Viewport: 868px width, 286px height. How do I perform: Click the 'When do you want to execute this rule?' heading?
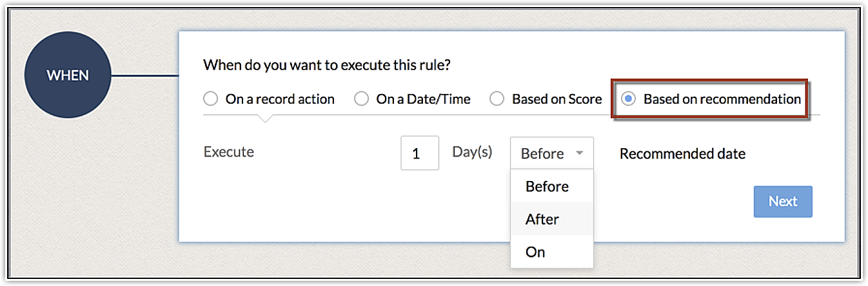point(326,65)
